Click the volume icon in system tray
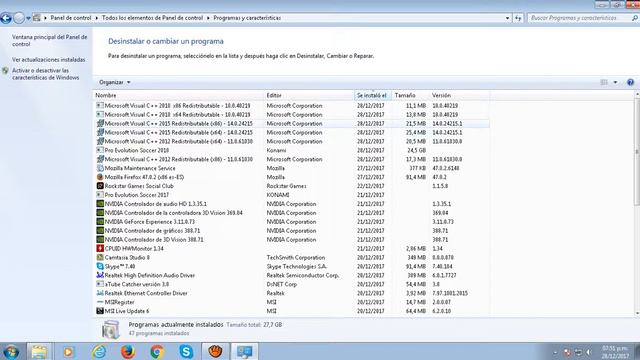 (589, 352)
